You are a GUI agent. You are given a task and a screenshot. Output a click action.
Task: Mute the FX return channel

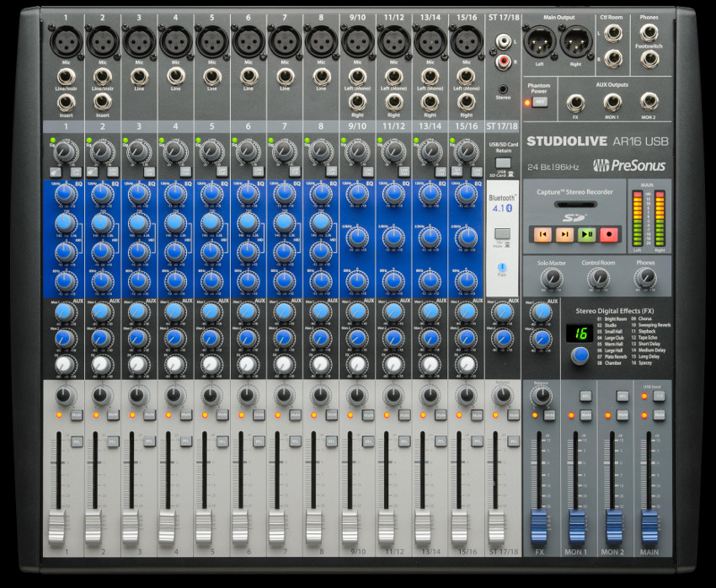point(549,415)
